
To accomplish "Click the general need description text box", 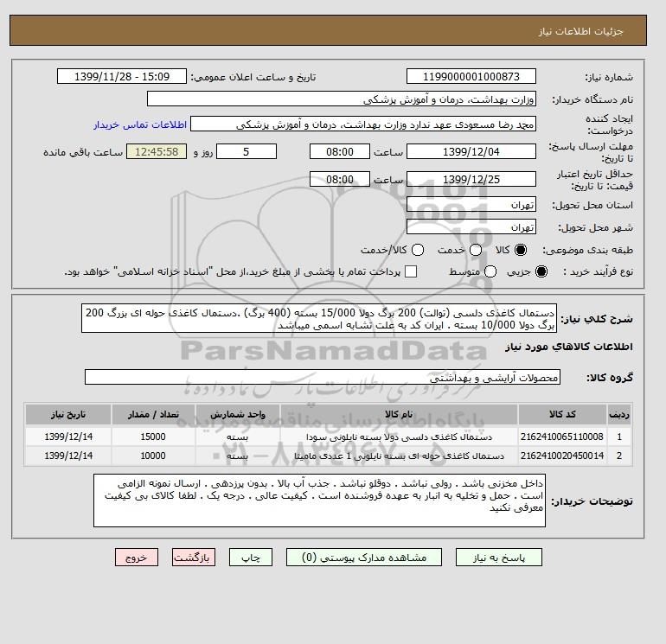I will click(319, 318).
